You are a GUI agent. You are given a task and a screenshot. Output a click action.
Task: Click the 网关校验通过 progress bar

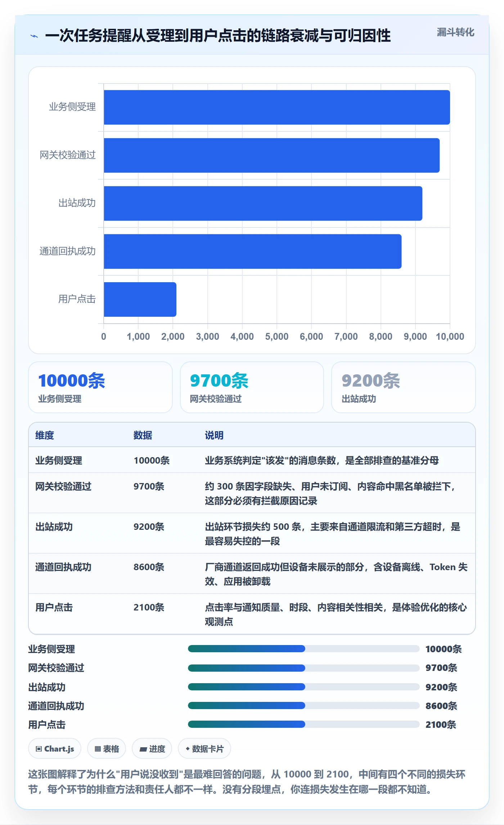point(304,668)
